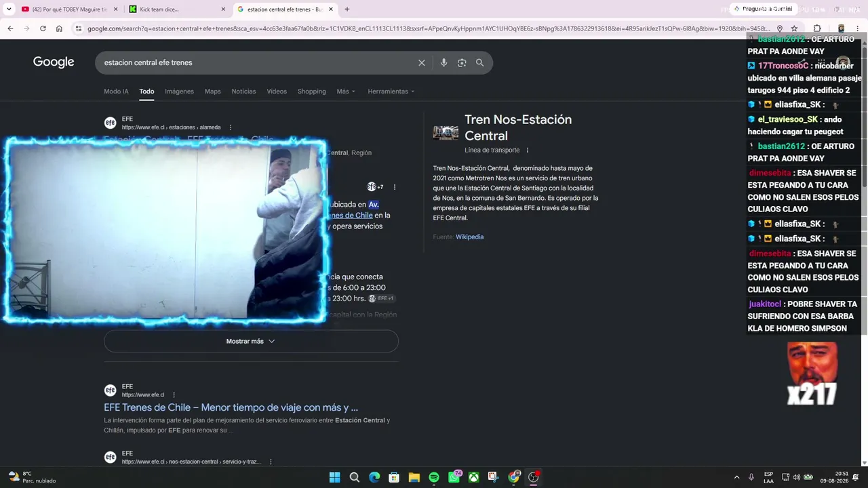Select the Todo results tab
Screen dimensions: 868x488
click(146, 91)
